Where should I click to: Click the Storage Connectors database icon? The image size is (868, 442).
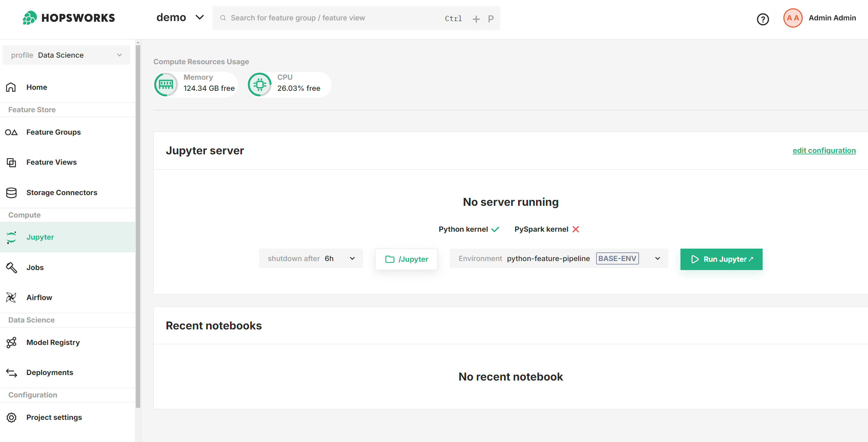(x=11, y=192)
